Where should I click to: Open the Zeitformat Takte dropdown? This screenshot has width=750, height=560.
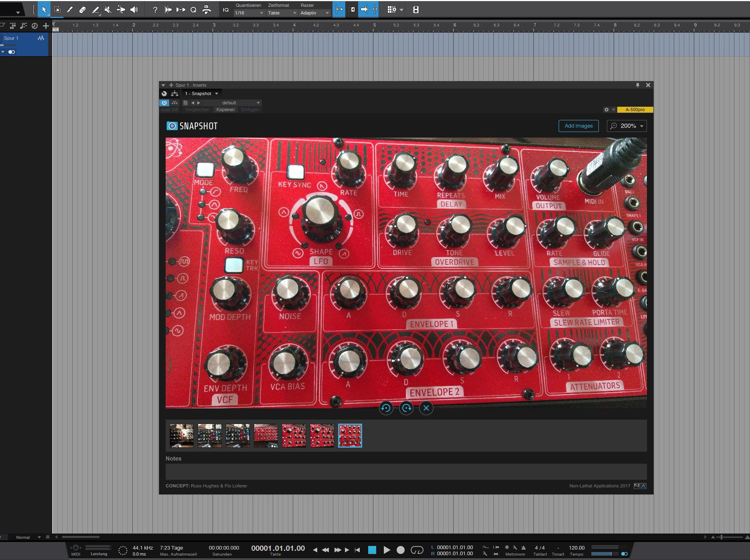[x=282, y=13]
